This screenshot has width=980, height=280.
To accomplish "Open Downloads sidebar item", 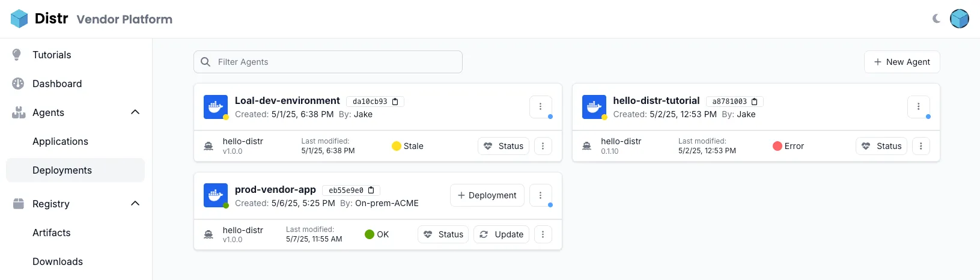I will (x=58, y=261).
